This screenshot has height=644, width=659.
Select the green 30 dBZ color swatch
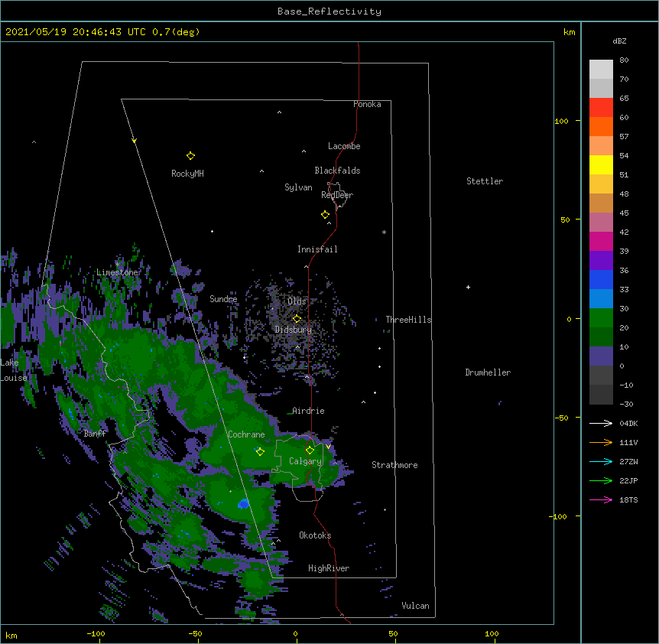tap(601, 318)
